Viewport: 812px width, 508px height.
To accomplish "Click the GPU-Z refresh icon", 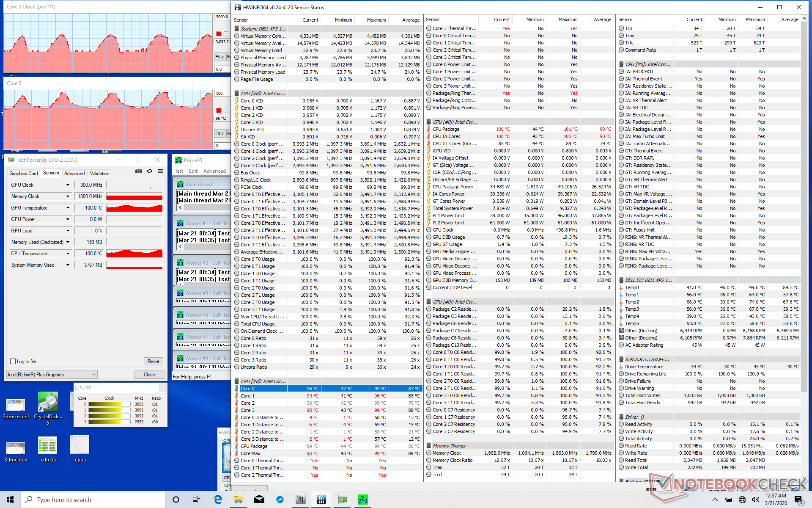I will click(x=149, y=171).
